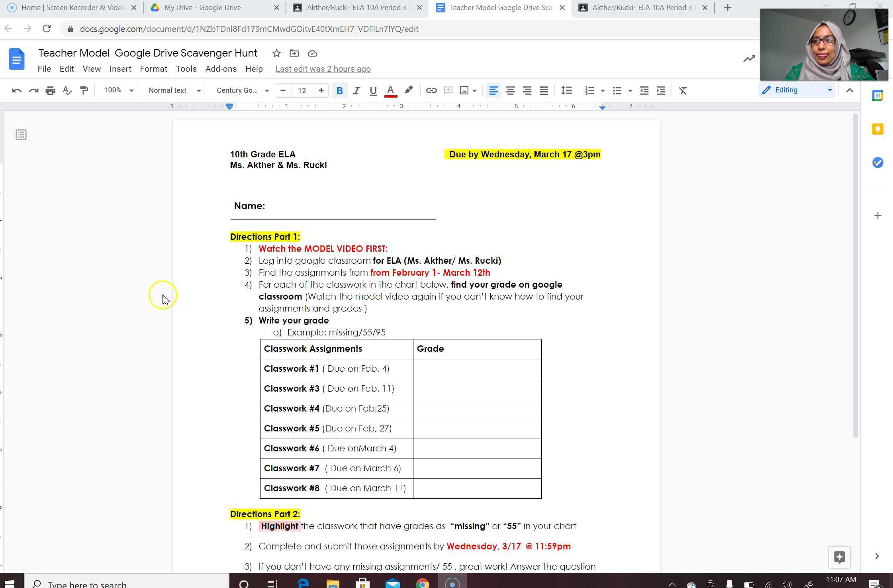Viewport: 893px width, 588px height.
Task: Open the text color picker
Action: [x=390, y=90]
